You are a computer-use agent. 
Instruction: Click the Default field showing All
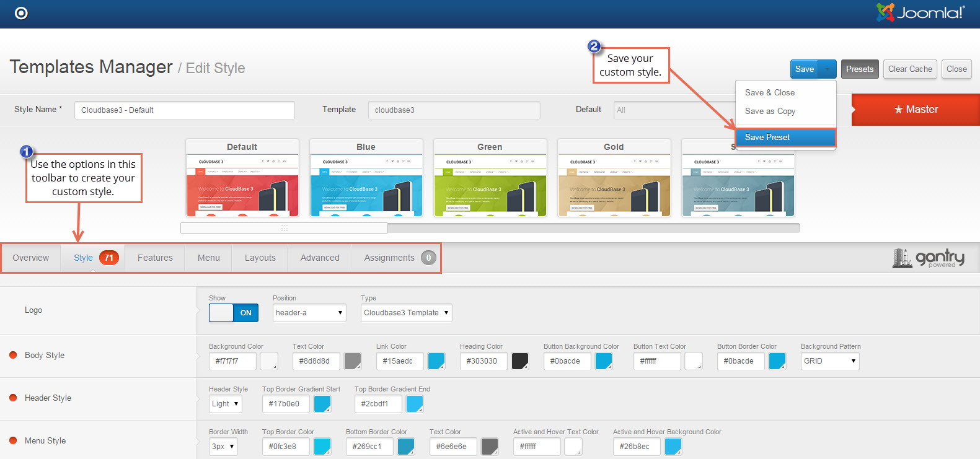point(674,110)
